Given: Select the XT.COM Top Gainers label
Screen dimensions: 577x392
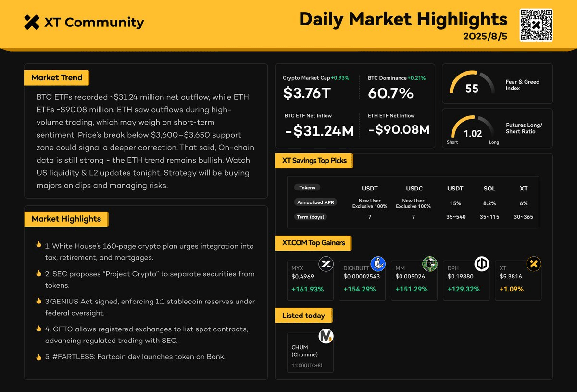Looking at the screenshot, I should 313,243.
